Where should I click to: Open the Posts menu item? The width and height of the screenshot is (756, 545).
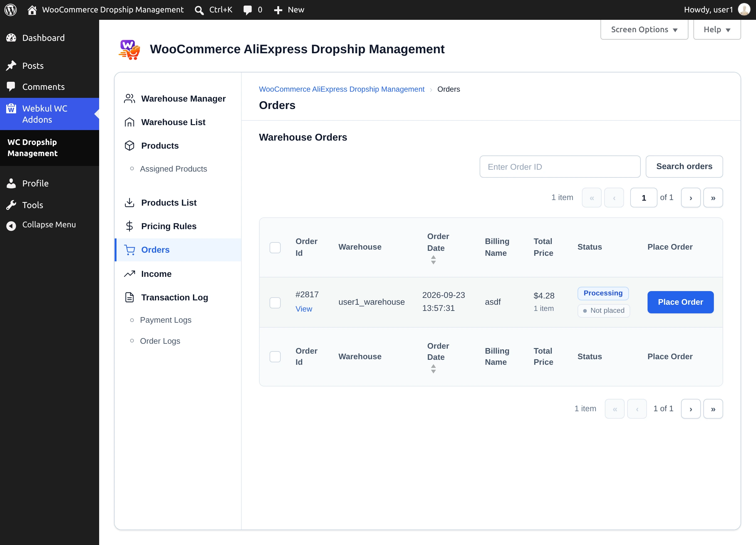(x=50, y=66)
